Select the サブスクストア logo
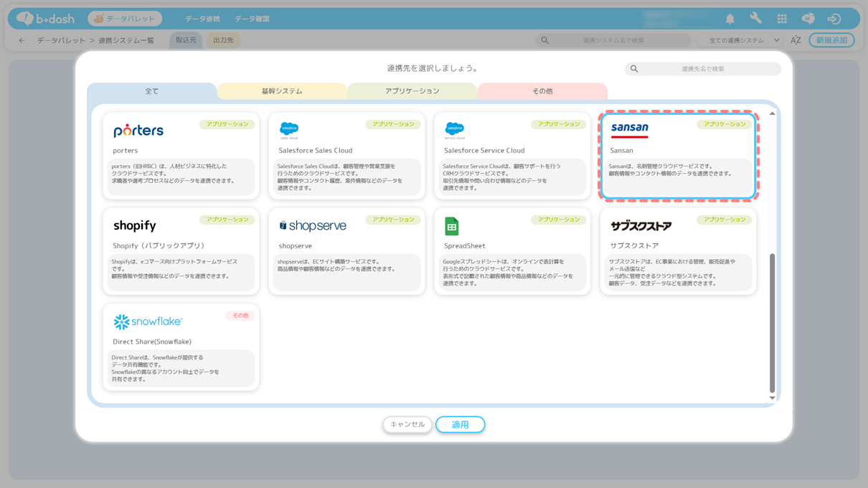The height and width of the screenshot is (488, 868). click(x=641, y=225)
